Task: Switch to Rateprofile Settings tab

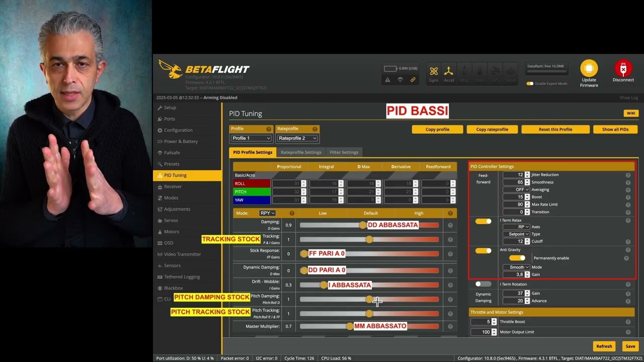Action: tap(301, 152)
